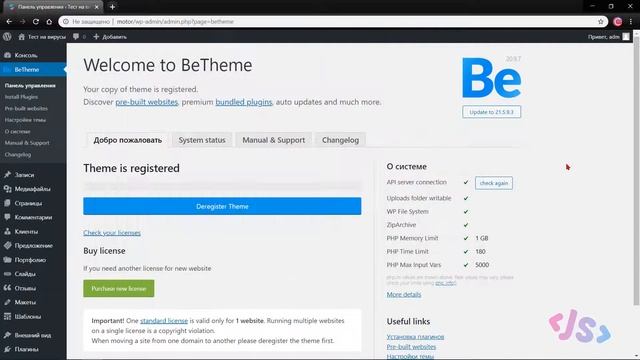
Task: Click the Deregister Theme button
Action: coord(222,207)
